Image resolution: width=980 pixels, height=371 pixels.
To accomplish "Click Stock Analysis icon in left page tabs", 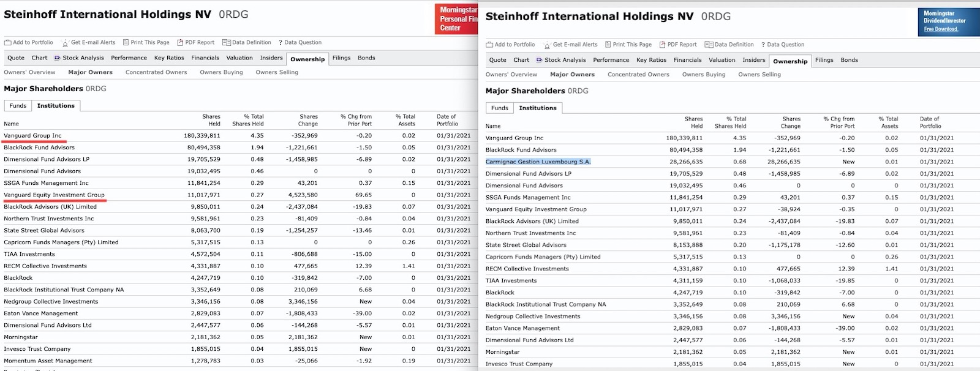I will [58, 58].
